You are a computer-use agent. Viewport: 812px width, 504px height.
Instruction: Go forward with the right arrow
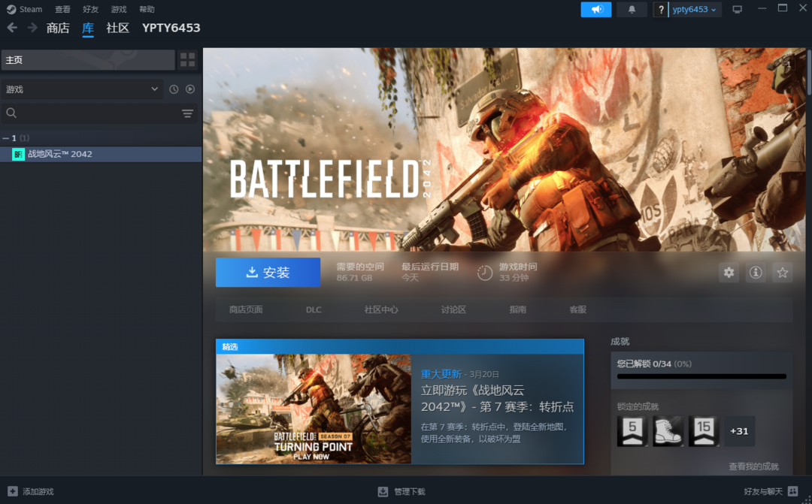(x=32, y=28)
